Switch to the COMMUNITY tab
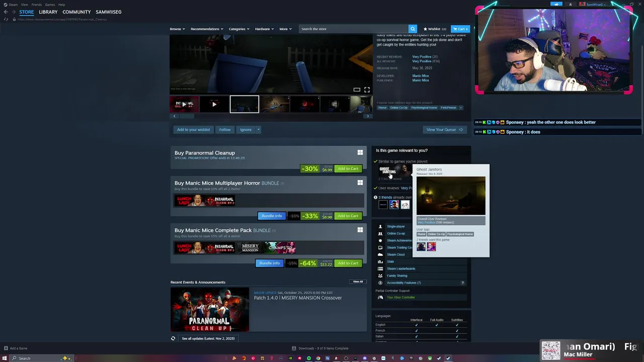This screenshot has width=644, height=362. click(x=76, y=12)
